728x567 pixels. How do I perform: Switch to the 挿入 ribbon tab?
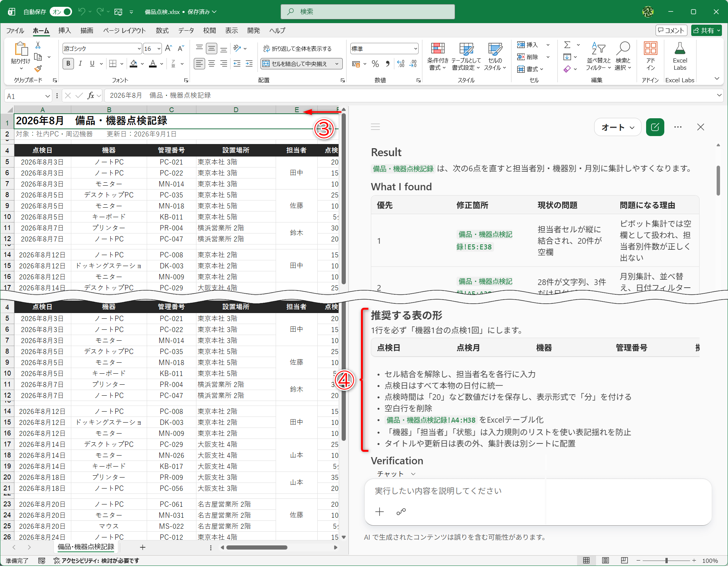coord(64,30)
